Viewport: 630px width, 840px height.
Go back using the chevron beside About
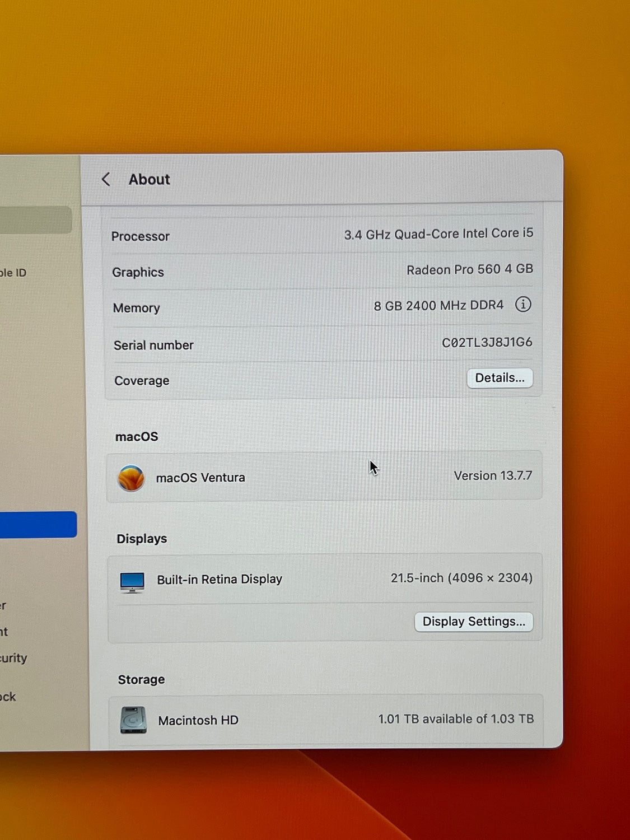106,179
